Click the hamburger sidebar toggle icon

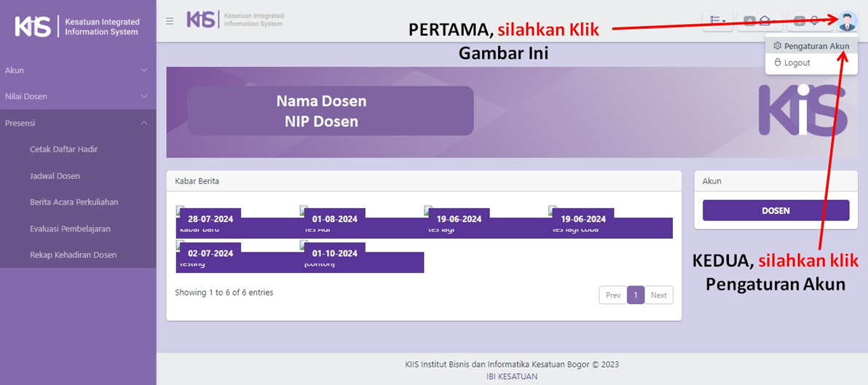click(x=170, y=21)
